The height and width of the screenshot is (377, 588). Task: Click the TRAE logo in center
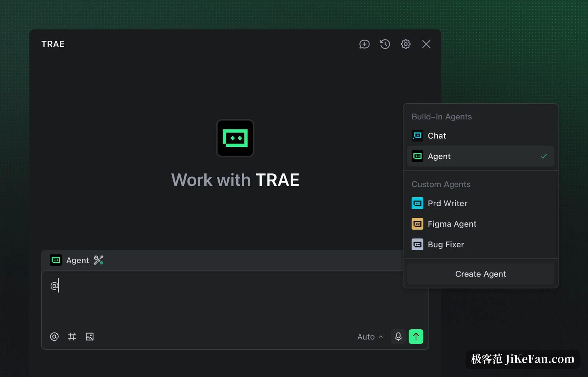tap(235, 138)
